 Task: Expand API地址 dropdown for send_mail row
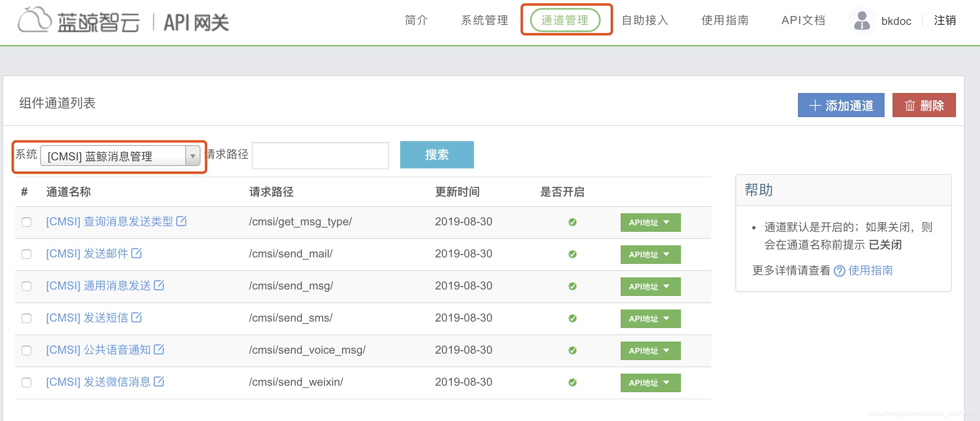650,255
